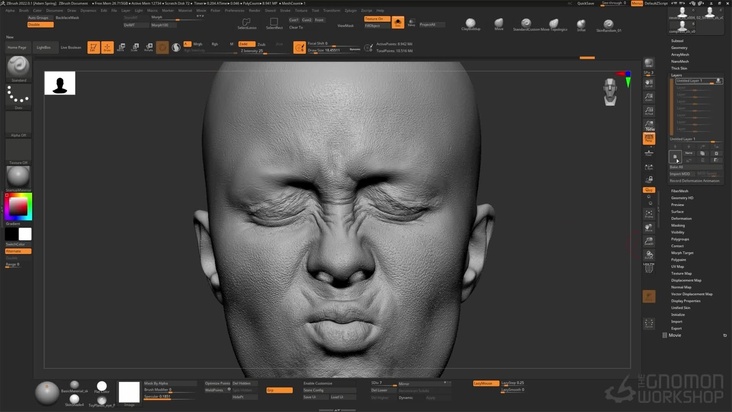The width and height of the screenshot is (732, 412).
Task: Open the Zplugin menu
Action: point(350,10)
